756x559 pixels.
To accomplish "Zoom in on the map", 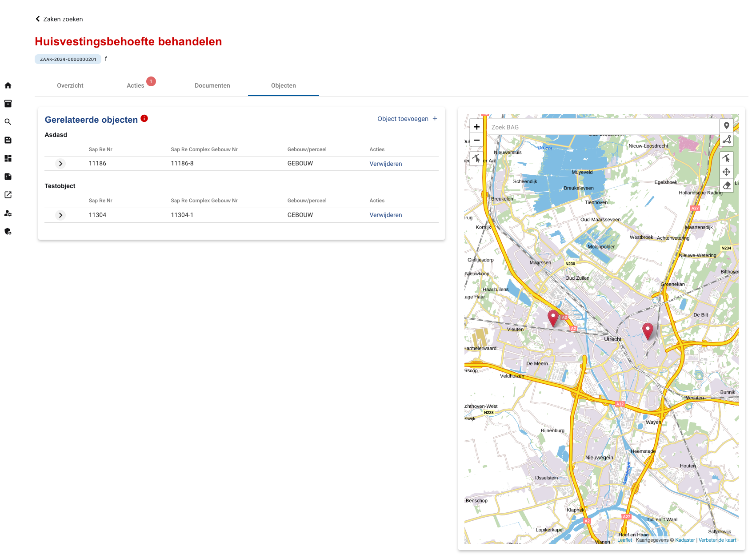I will click(x=476, y=127).
